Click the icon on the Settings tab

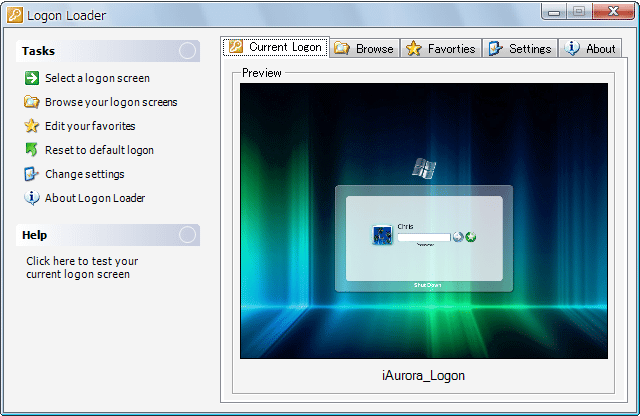[496, 49]
